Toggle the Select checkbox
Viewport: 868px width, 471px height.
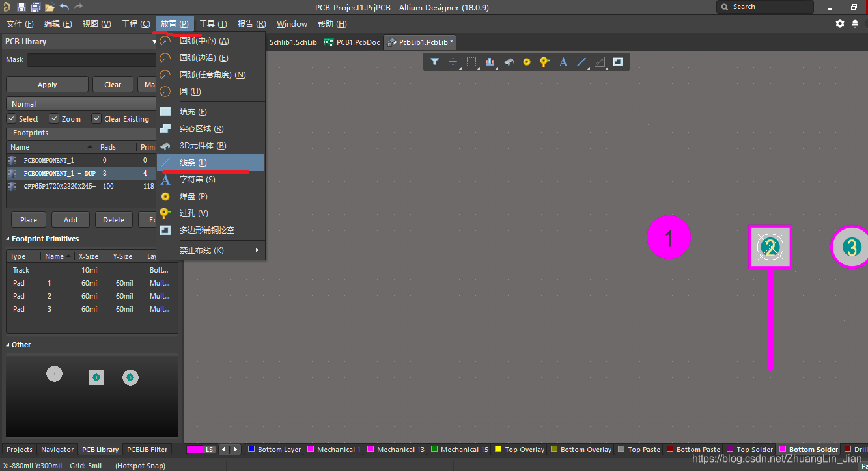pos(11,118)
